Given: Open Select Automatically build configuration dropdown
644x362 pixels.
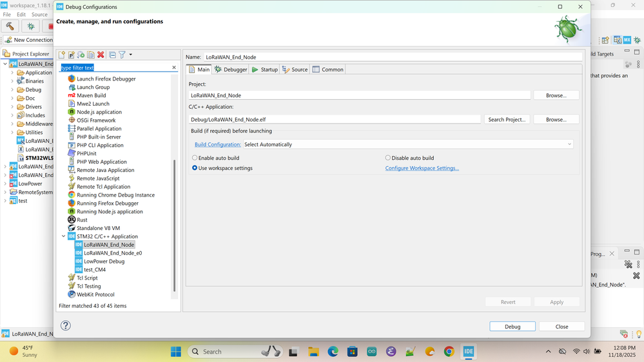Looking at the screenshot, I should pos(408,144).
